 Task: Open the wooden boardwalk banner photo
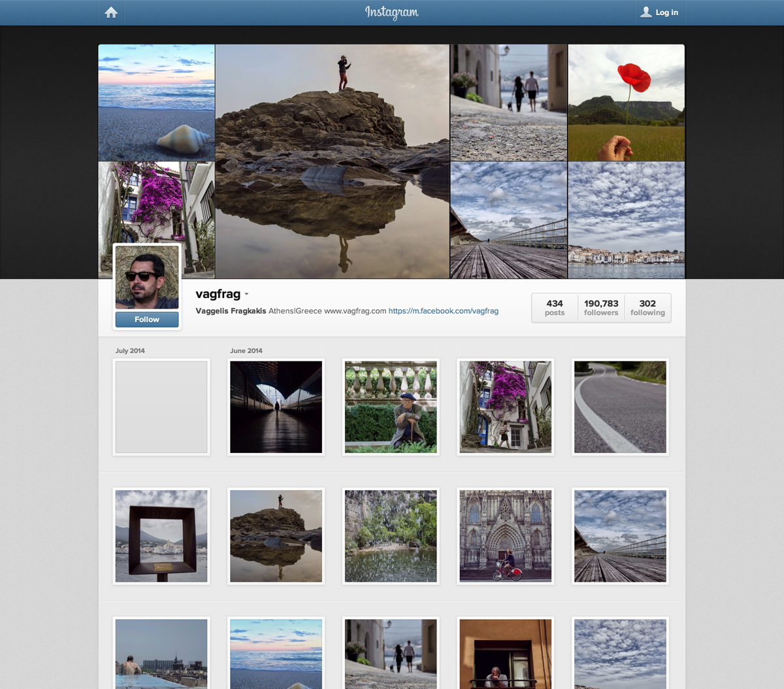pyautogui.click(x=508, y=220)
